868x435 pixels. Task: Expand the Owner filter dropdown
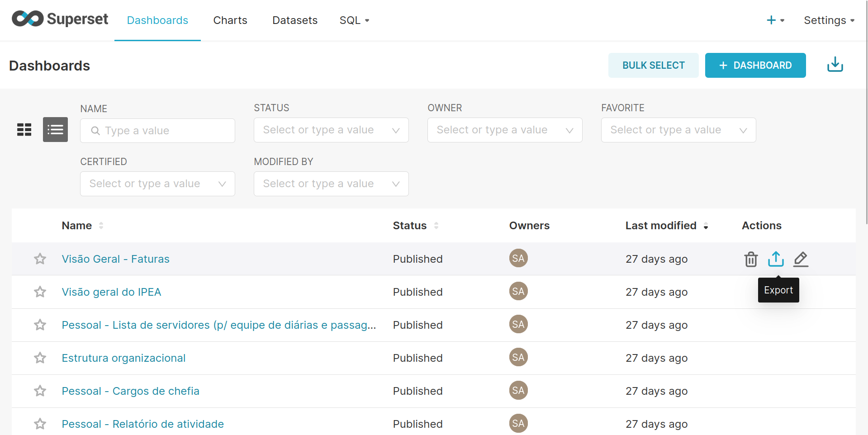coord(504,130)
